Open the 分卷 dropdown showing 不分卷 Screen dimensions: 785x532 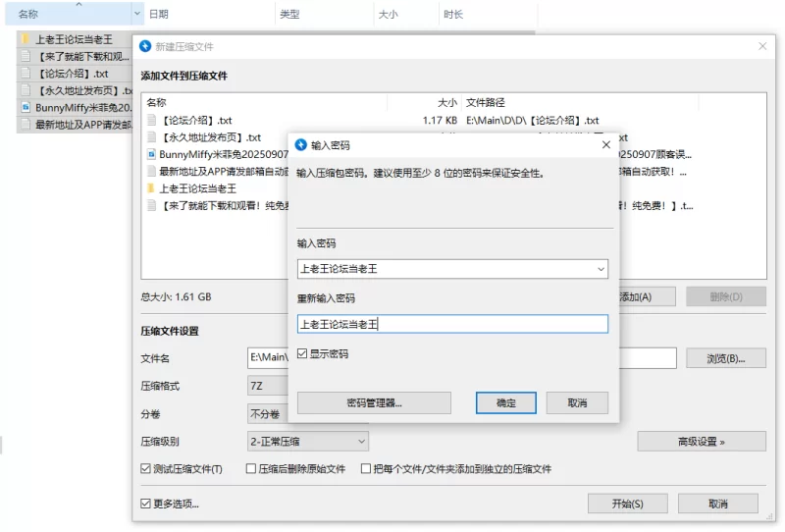268,414
